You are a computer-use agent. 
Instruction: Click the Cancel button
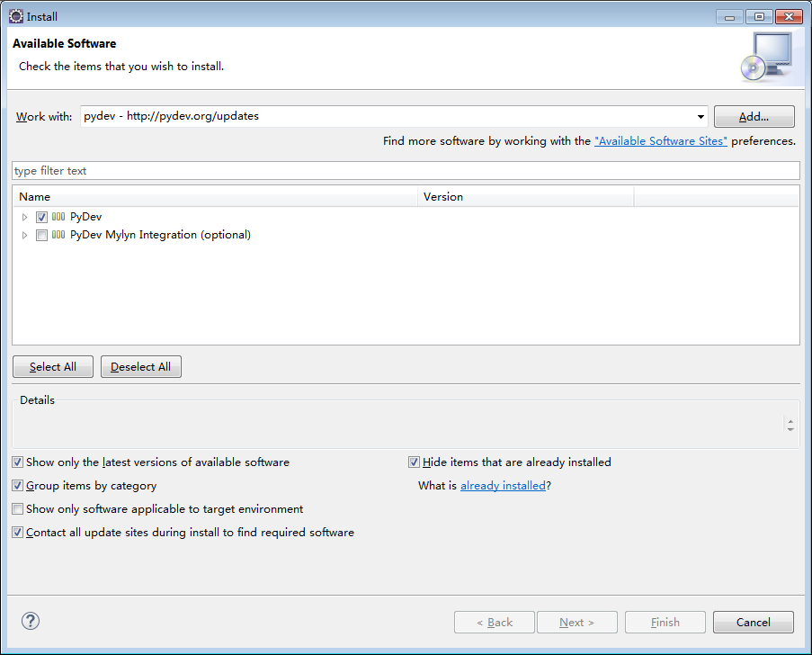754,623
